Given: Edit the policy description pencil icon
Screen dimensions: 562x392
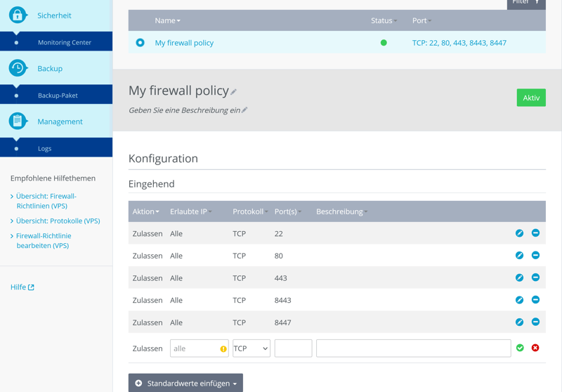Looking at the screenshot, I should [244, 110].
